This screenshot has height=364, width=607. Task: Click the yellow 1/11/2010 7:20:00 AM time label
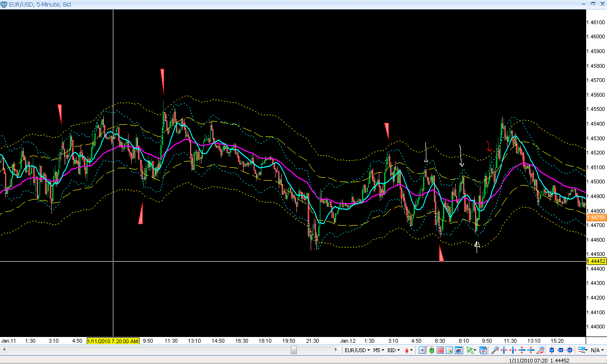pyautogui.click(x=113, y=341)
